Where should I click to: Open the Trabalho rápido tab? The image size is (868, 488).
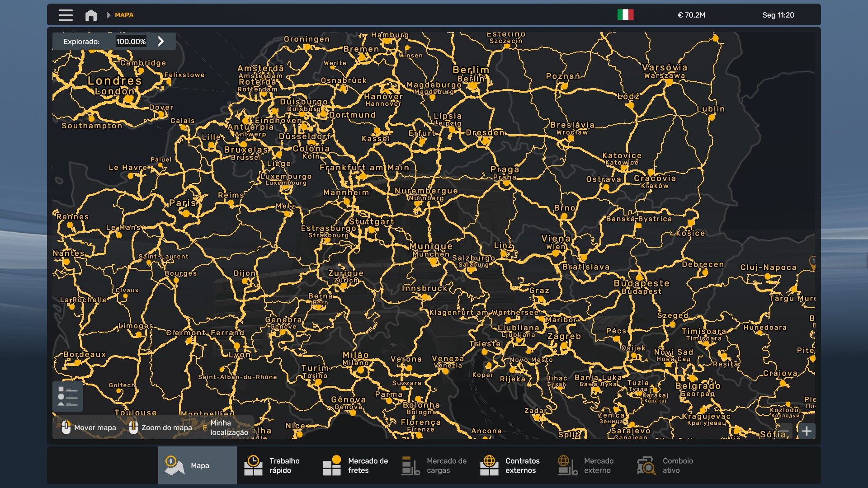click(276, 465)
